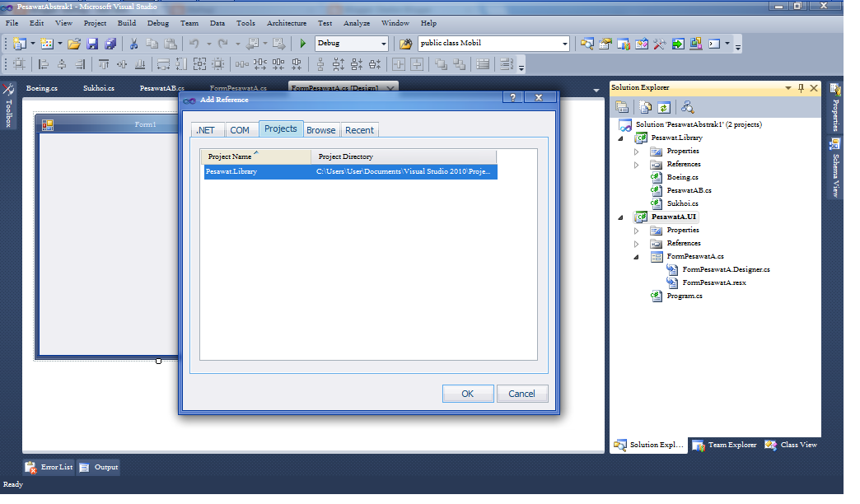The width and height of the screenshot is (860, 504).
Task: Click the Start Page green arrow icon
Action: pyautogui.click(x=678, y=44)
